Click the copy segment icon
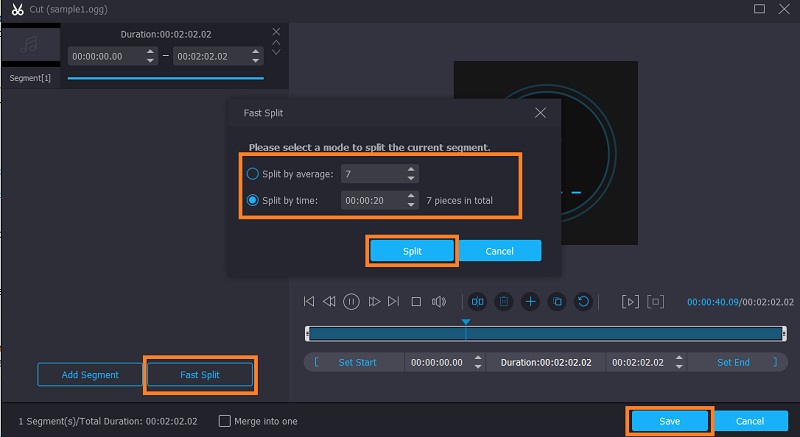Image resolution: width=800 pixels, height=437 pixels. 557,301
